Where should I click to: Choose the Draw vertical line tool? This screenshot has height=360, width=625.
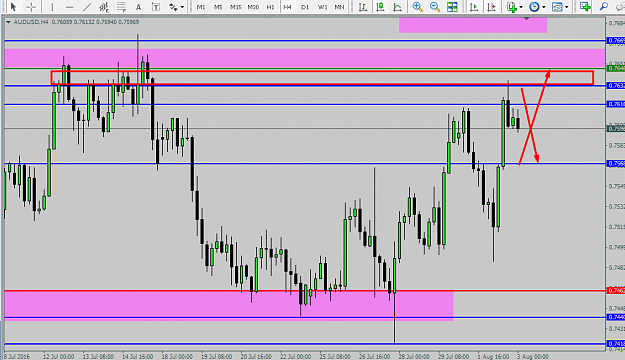pos(52,7)
